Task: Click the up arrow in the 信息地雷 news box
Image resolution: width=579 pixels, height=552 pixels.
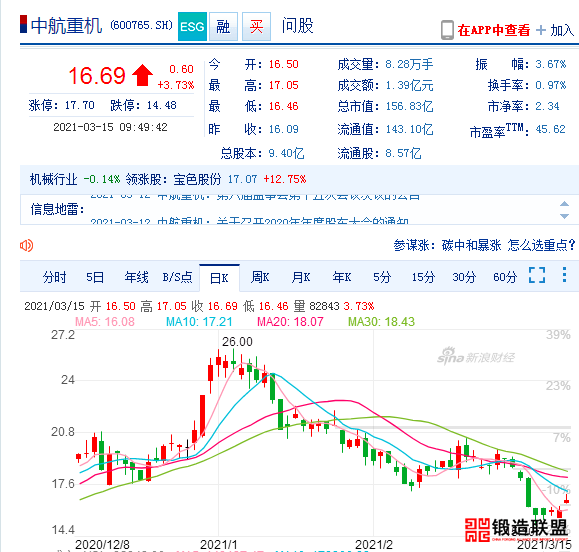Action: click(564, 204)
